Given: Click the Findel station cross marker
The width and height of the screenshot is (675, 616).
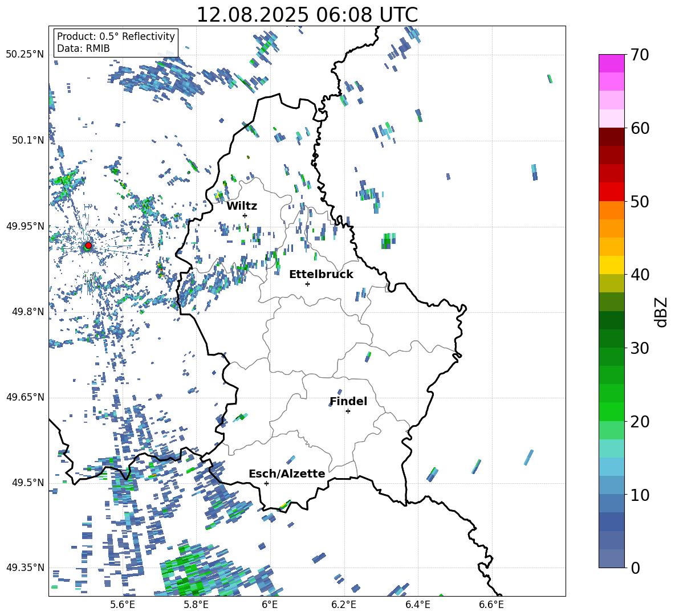Looking at the screenshot, I should pyautogui.click(x=348, y=411).
